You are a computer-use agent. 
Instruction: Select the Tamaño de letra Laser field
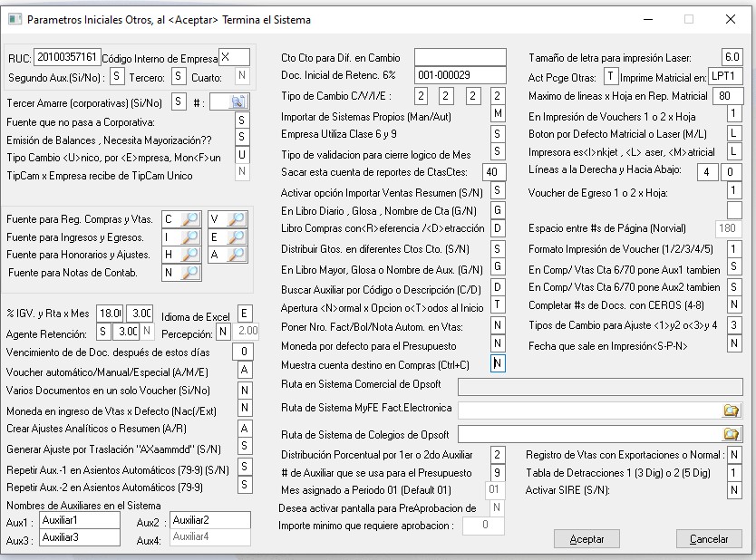(732, 57)
